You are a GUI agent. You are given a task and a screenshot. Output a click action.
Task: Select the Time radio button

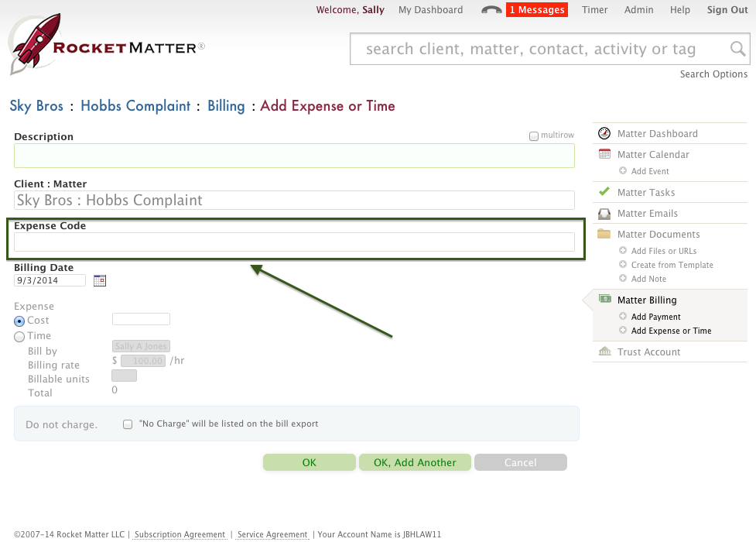tap(19, 336)
